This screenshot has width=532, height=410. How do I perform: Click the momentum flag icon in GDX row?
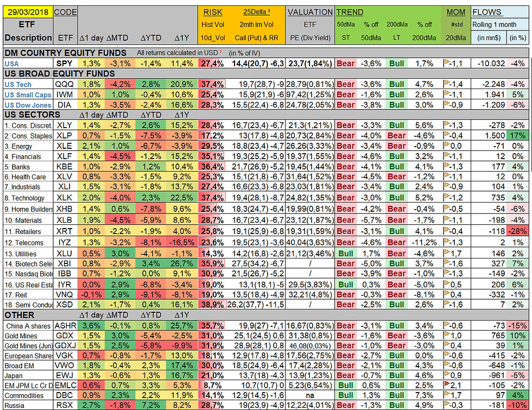point(447,335)
